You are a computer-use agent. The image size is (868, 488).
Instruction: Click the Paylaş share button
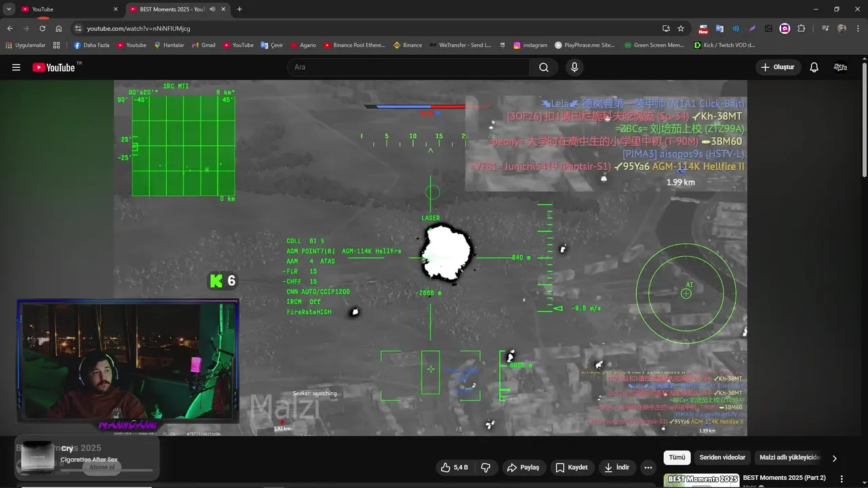click(524, 467)
